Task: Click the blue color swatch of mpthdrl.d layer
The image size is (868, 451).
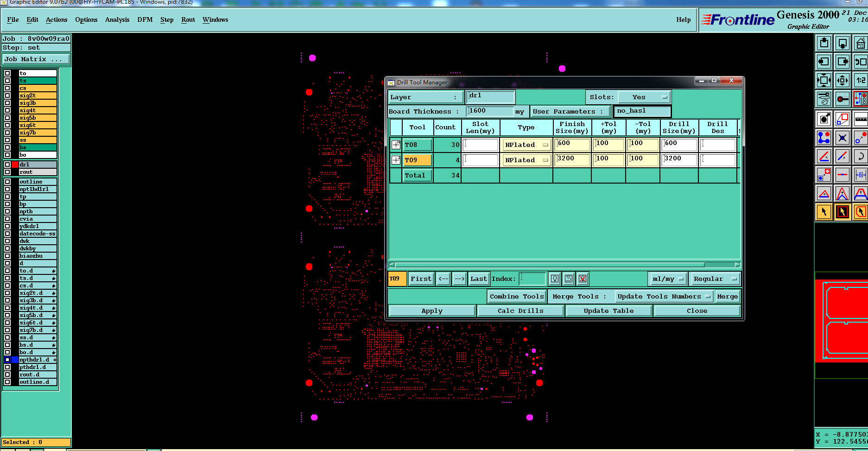Action: coord(15,360)
